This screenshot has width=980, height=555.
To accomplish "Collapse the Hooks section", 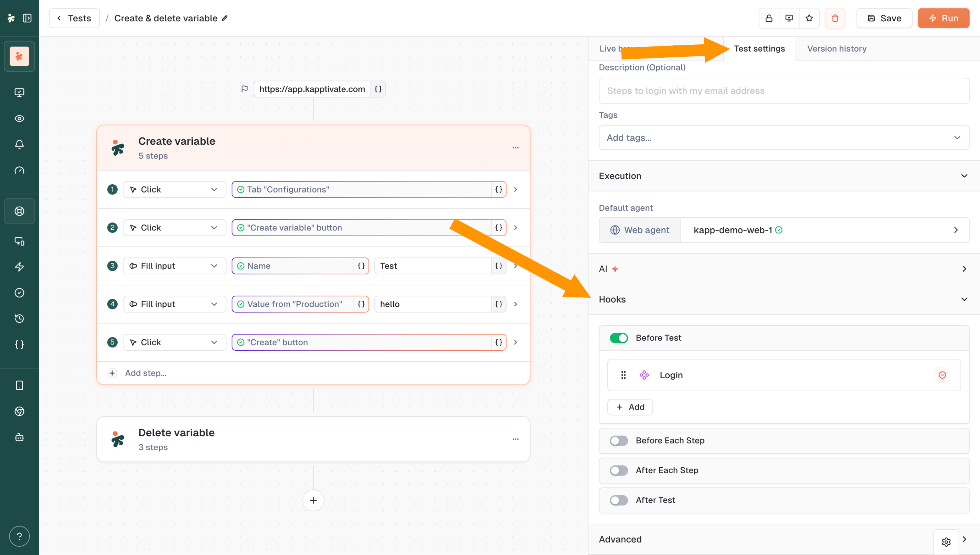I will (964, 299).
